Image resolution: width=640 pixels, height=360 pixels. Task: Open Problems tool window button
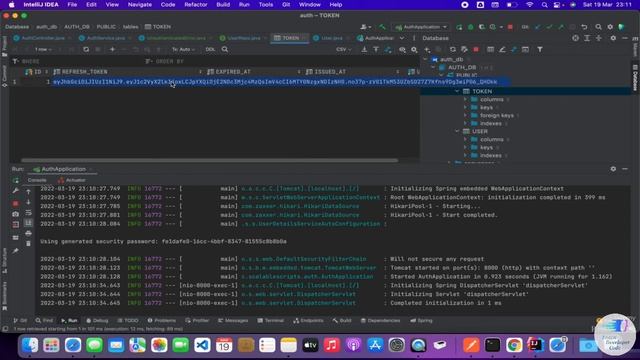(162, 321)
